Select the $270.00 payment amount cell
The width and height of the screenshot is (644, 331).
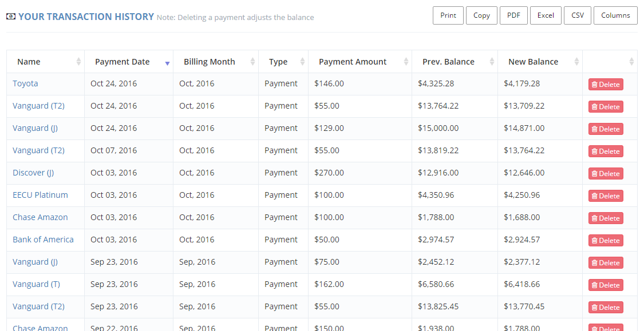[x=360, y=173]
